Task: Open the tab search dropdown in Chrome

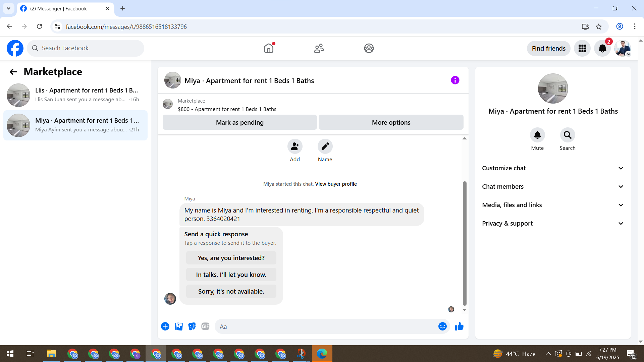Action: 8,8
